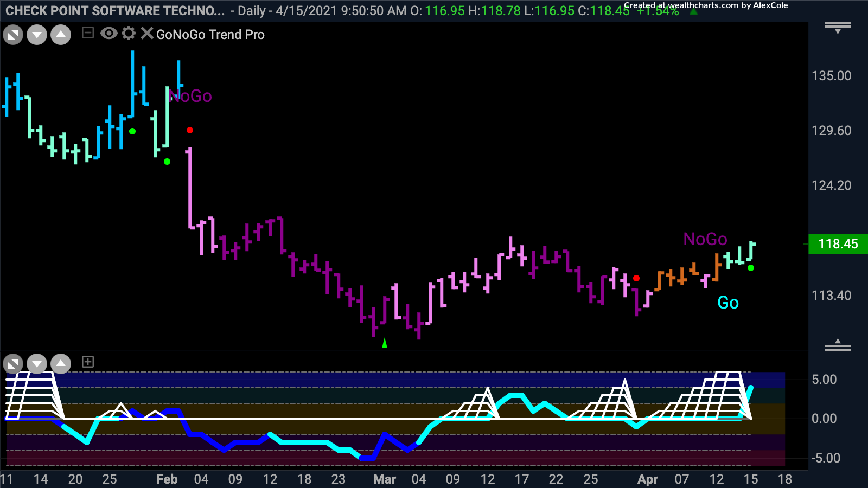Click the diagonal-arrow maximize icon in the price pane

tap(13, 35)
